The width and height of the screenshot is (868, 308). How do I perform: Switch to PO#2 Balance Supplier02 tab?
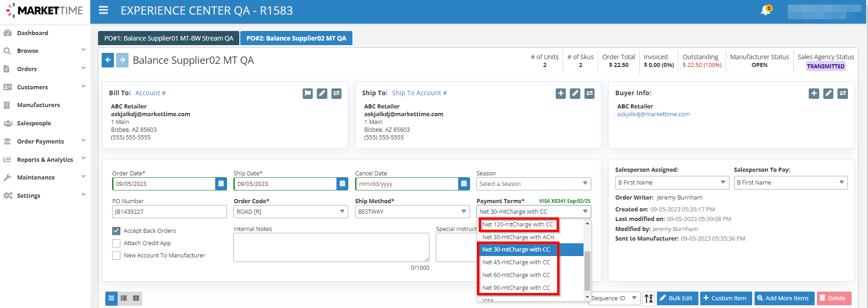tap(296, 38)
